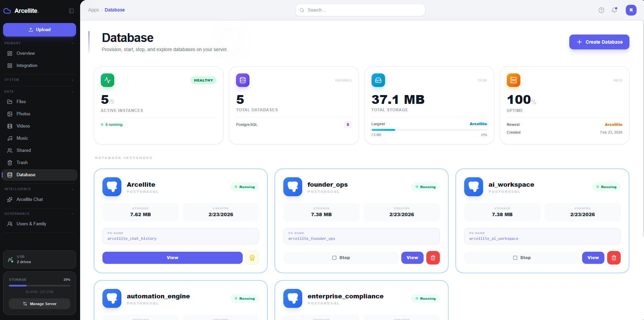Collapse the PRIMARY section in sidebar
This screenshot has height=320, width=644.
pos(72,43)
